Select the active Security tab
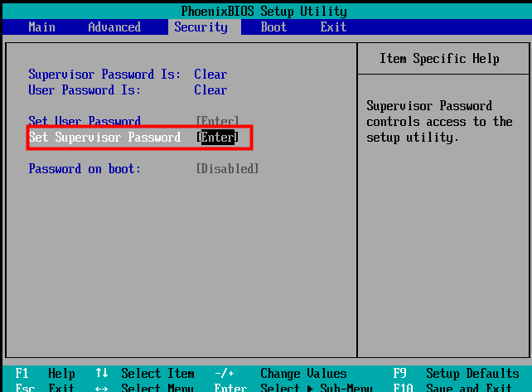This screenshot has width=532, height=392. click(201, 27)
